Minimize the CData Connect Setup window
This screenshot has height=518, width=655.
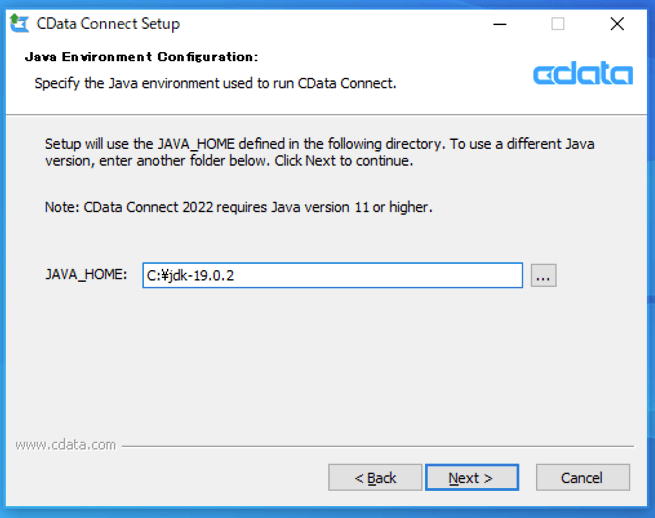coord(500,24)
